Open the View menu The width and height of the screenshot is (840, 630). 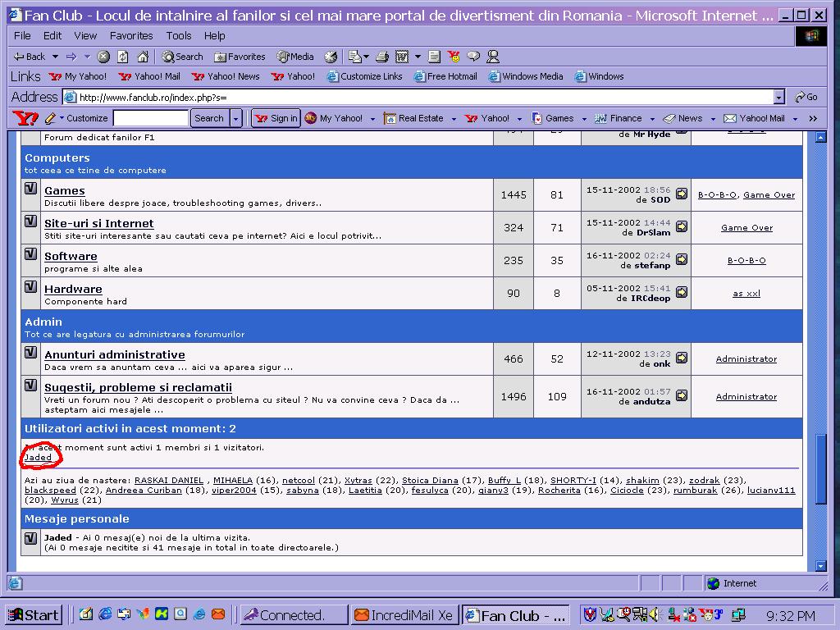point(85,36)
